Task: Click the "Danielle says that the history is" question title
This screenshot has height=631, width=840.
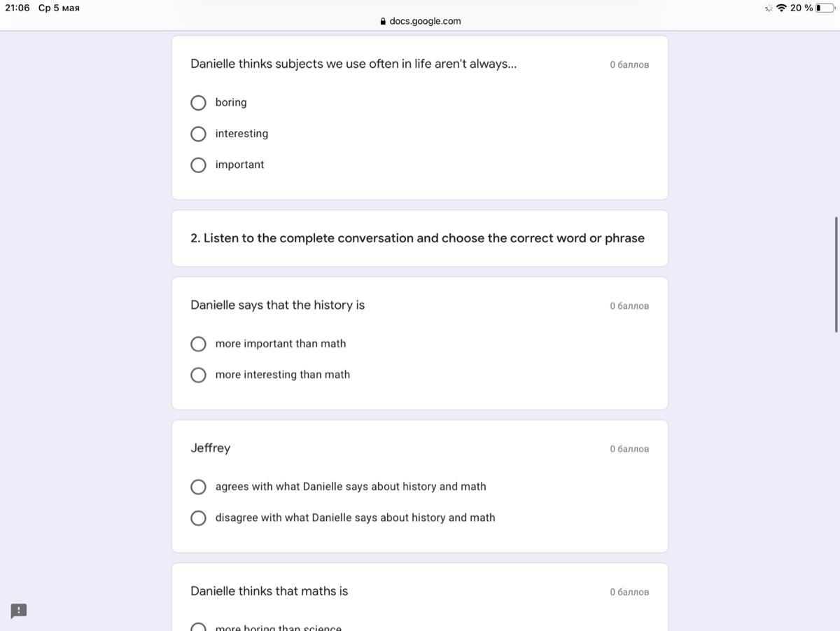Action: (277, 305)
